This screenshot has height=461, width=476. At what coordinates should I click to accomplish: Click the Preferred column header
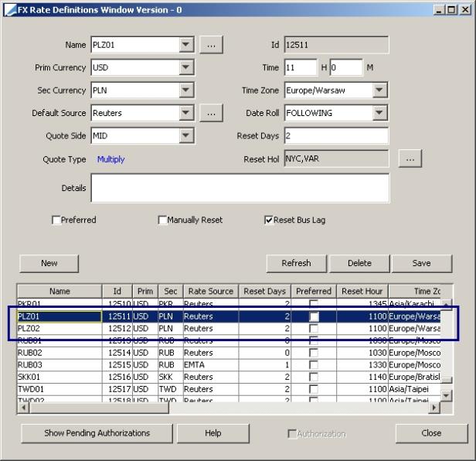(x=313, y=291)
